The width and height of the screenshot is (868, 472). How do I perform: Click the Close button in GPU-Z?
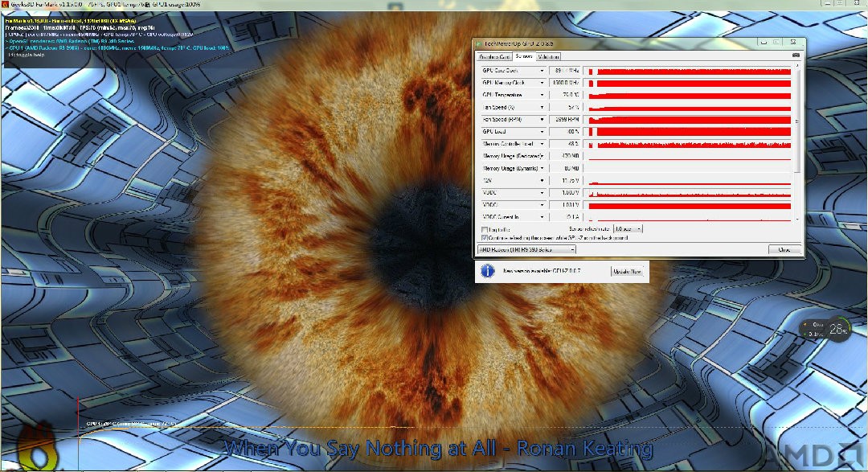click(784, 250)
